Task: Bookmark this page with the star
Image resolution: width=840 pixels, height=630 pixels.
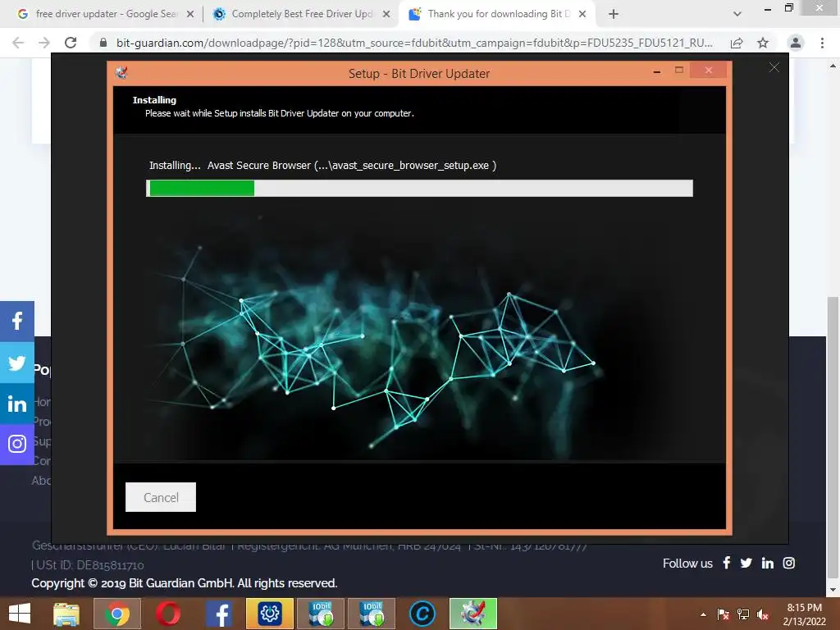Action: click(763, 43)
